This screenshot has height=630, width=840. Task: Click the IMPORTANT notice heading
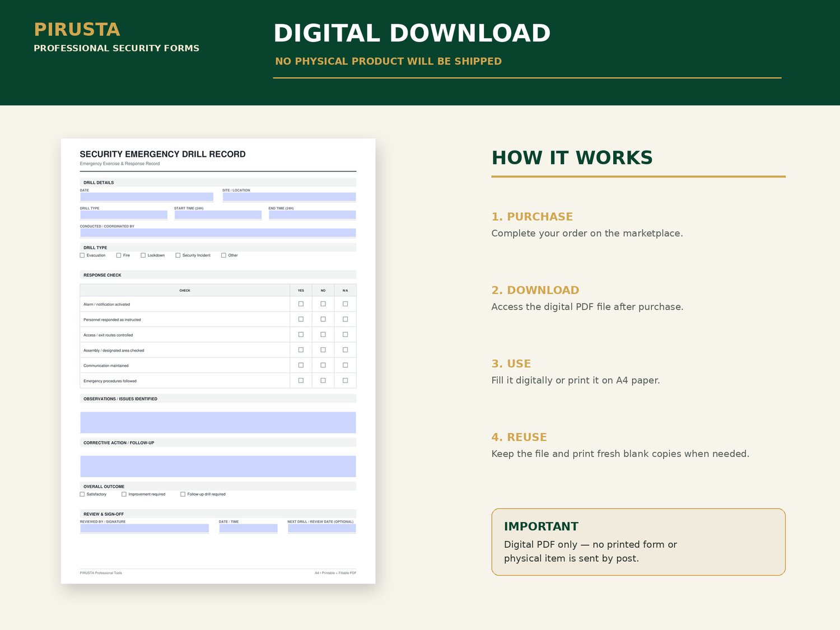(x=541, y=526)
